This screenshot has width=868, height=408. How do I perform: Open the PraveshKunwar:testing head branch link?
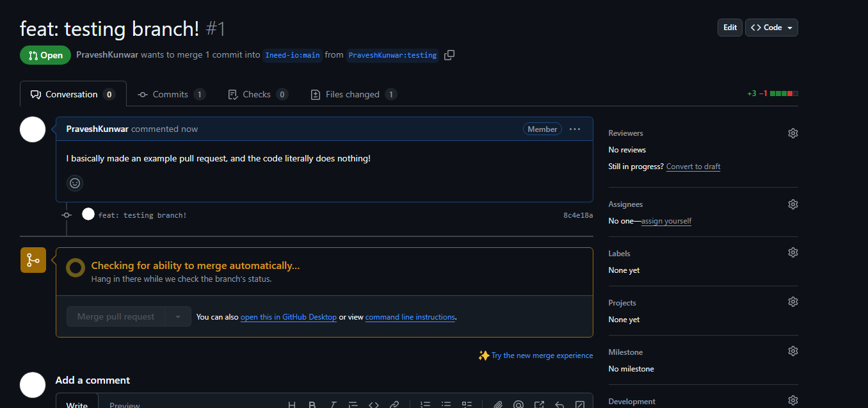392,55
